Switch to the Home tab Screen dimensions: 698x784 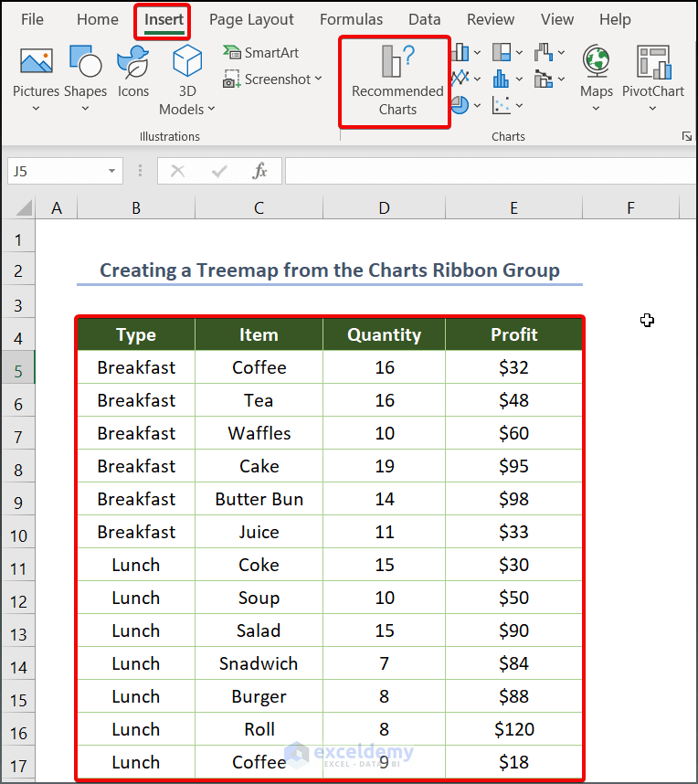(x=98, y=19)
